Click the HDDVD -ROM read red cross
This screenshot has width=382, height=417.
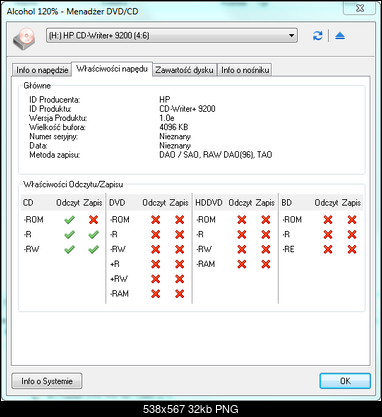pos(242,220)
